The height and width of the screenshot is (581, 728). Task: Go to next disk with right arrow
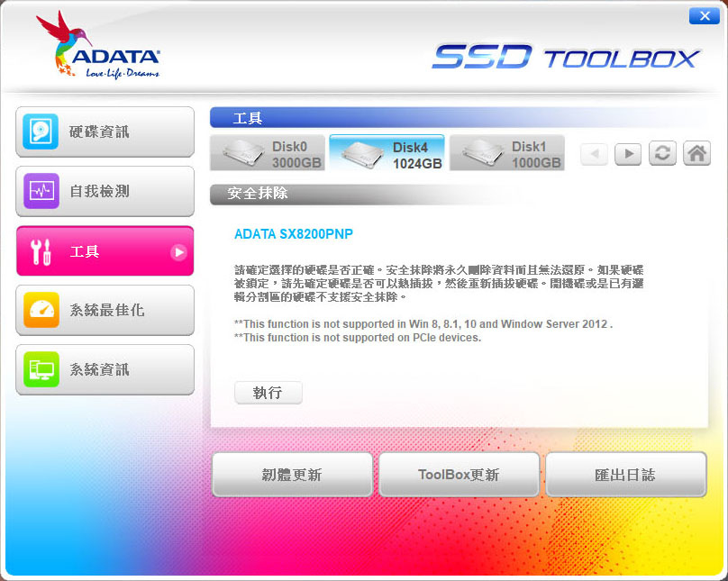[628, 154]
